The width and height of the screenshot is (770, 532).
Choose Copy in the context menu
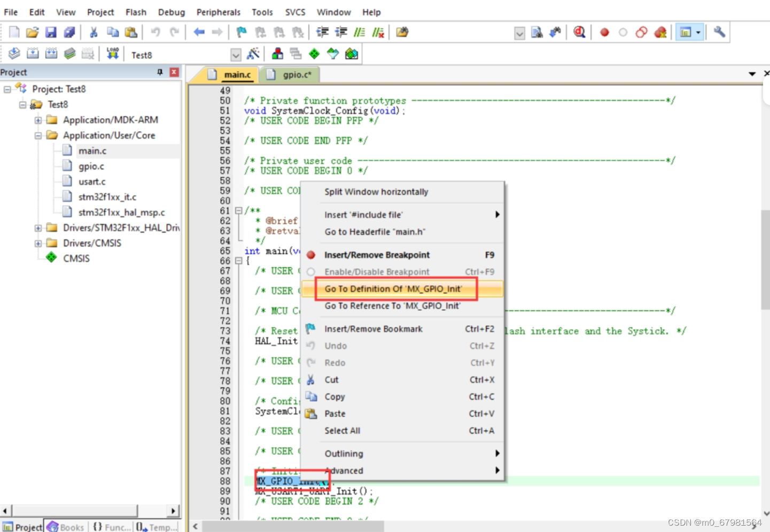coord(402,397)
